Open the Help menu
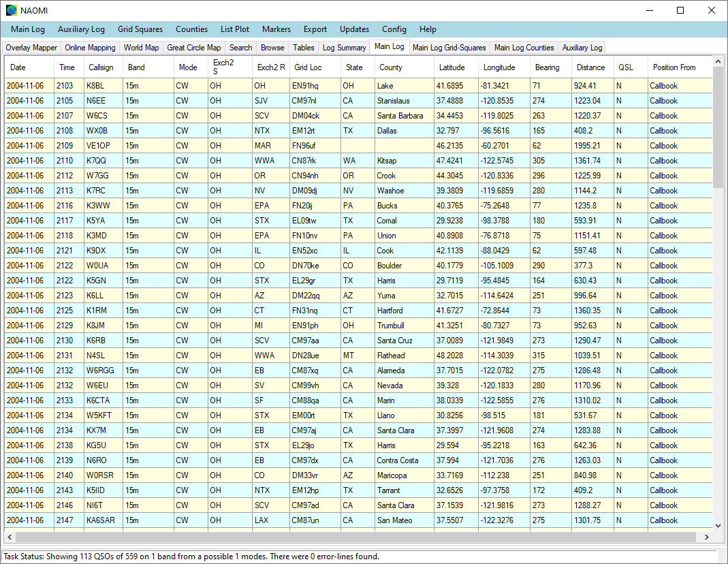 tap(428, 29)
